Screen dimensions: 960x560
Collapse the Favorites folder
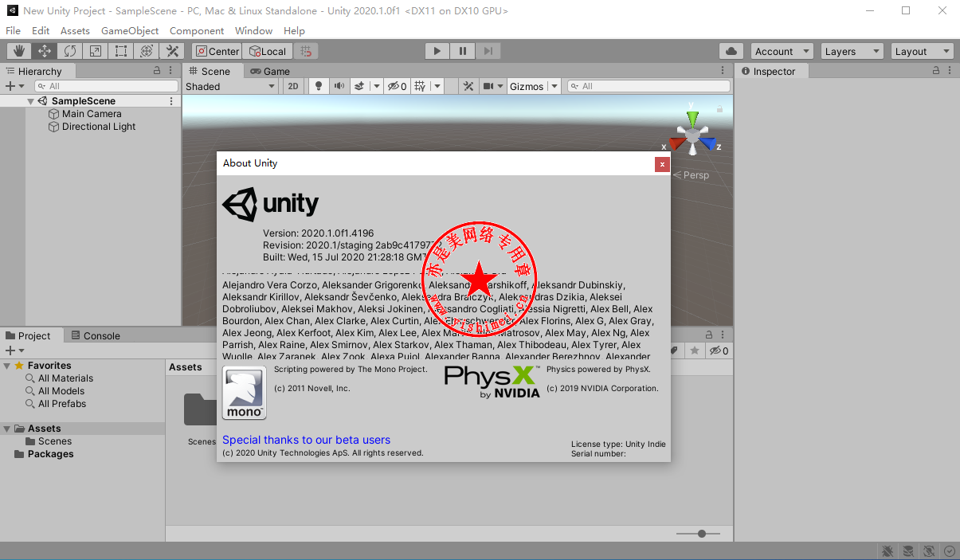tap(7, 366)
